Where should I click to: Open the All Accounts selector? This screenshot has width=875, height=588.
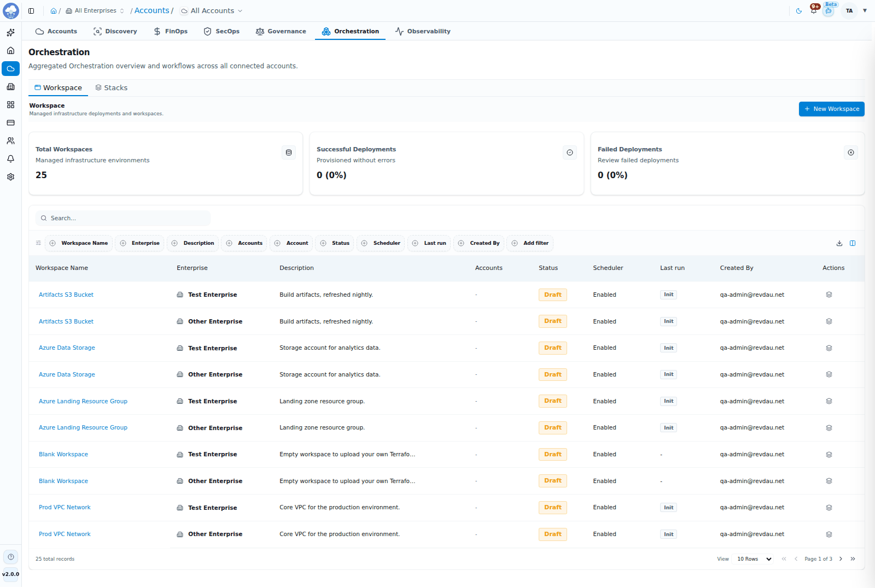click(212, 11)
